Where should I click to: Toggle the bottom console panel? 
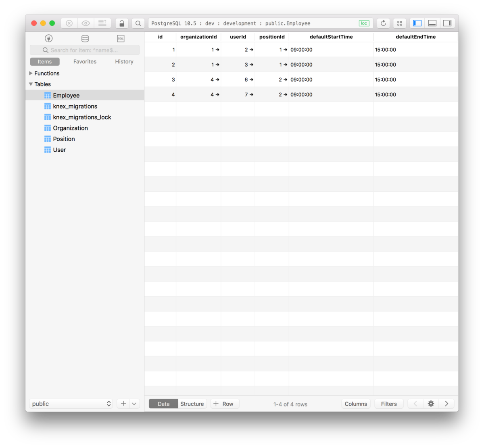click(x=432, y=23)
